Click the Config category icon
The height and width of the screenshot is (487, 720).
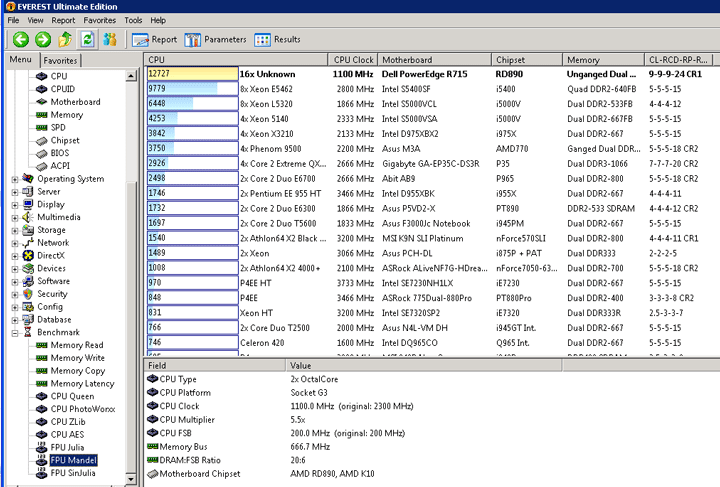click(x=28, y=307)
